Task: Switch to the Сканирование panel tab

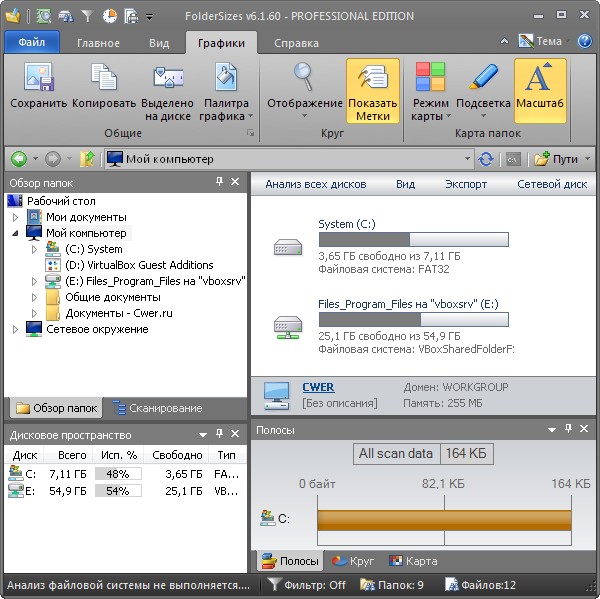Action: pos(158,408)
